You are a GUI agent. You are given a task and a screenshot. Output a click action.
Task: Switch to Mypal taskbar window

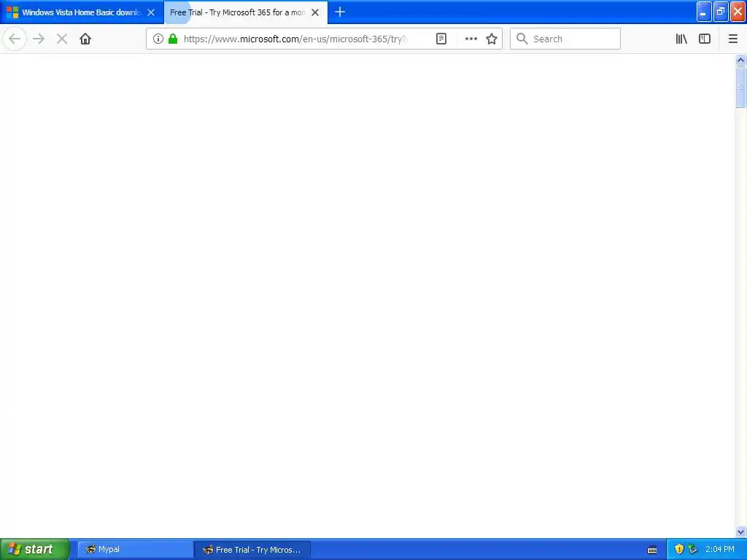[x=135, y=549]
